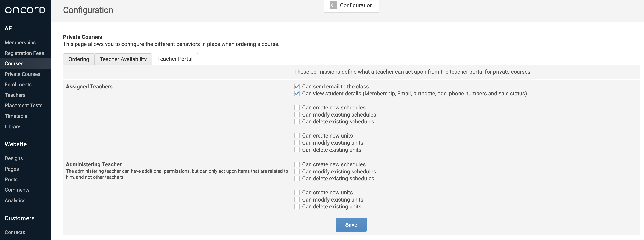This screenshot has width=644, height=240.
Task: Enable Assigned Teachers 'Can create new schedules'
Action: 297,108
